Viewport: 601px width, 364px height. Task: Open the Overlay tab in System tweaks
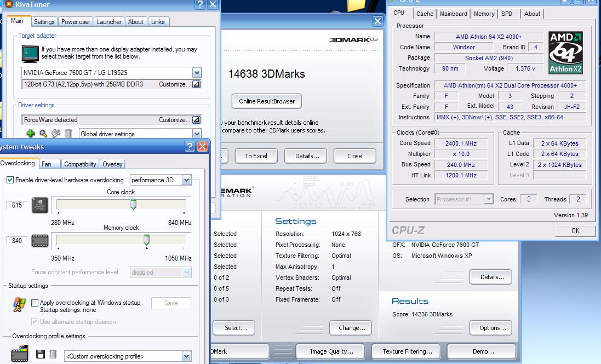(112, 164)
